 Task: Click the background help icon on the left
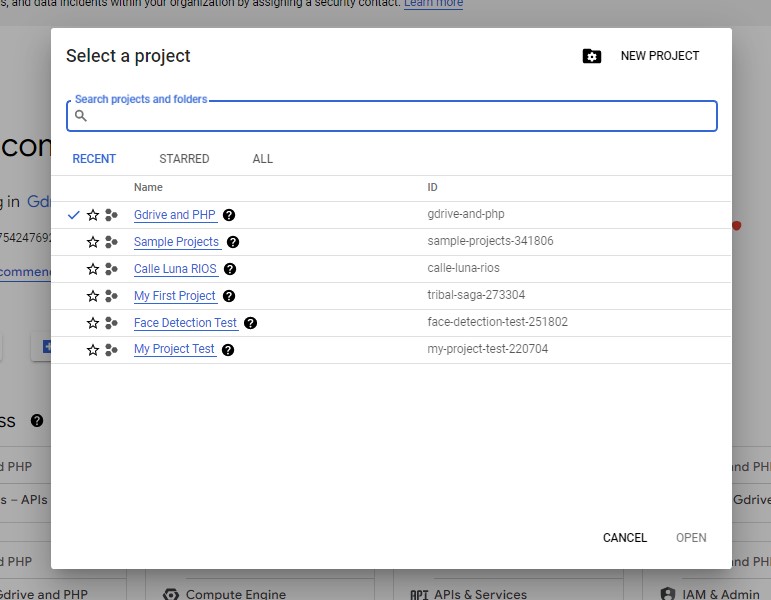tap(37, 420)
